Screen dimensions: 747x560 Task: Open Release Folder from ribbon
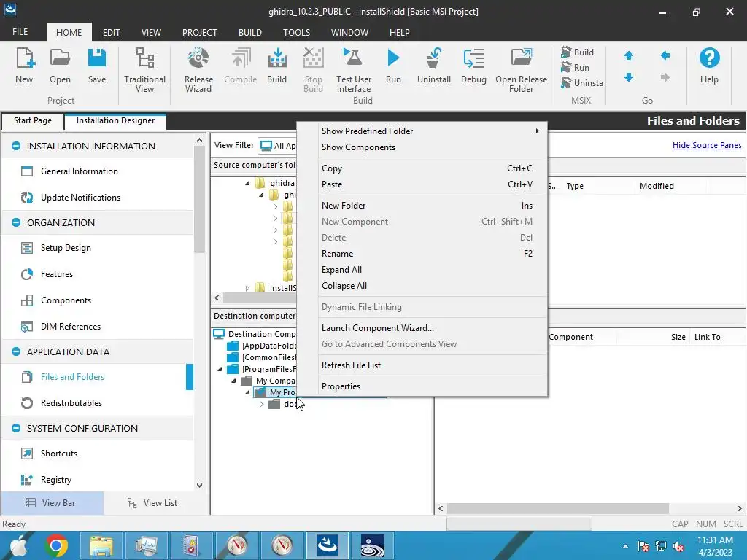(x=521, y=70)
